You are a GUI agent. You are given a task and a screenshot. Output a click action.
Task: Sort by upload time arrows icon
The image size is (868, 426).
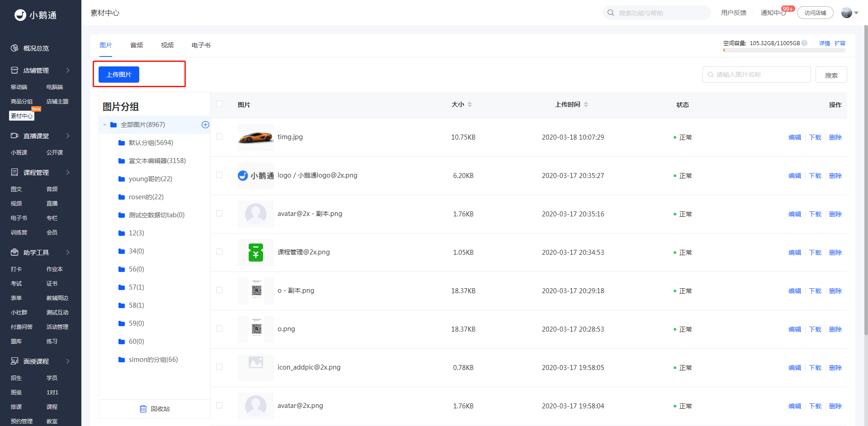(586, 104)
